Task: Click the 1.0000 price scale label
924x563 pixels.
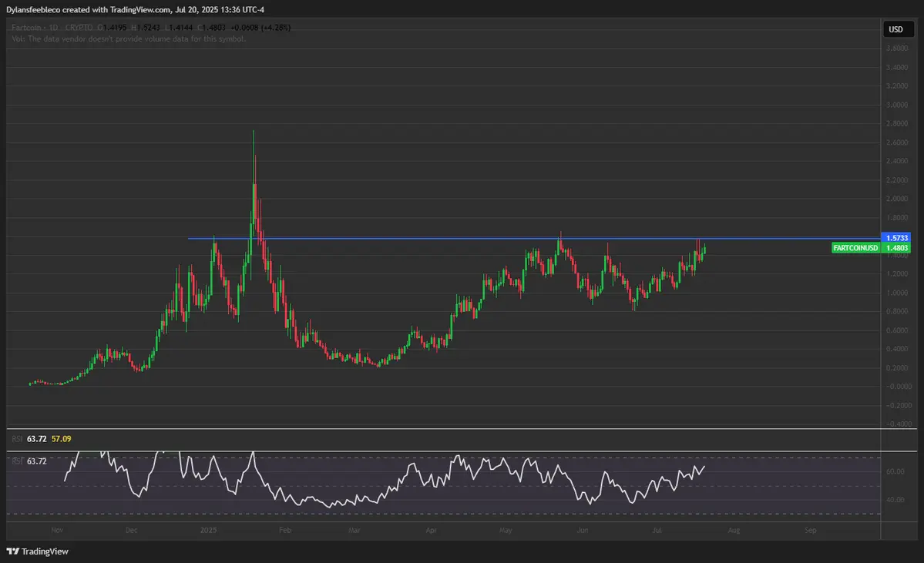Action: (897, 293)
